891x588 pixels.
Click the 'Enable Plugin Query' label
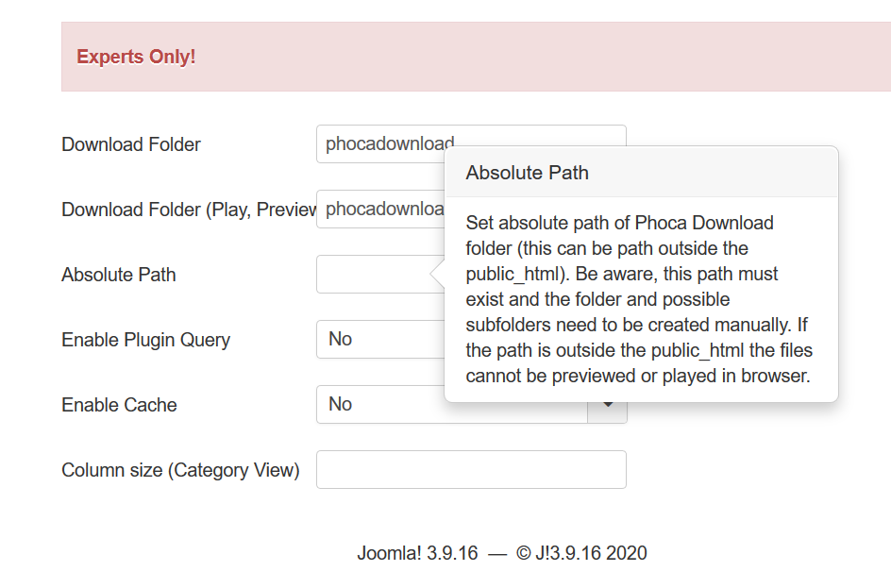pyautogui.click(x=145, y=340)
